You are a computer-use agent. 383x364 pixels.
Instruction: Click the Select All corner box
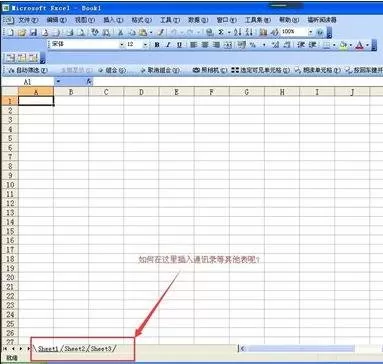click(x=10, y=92)
